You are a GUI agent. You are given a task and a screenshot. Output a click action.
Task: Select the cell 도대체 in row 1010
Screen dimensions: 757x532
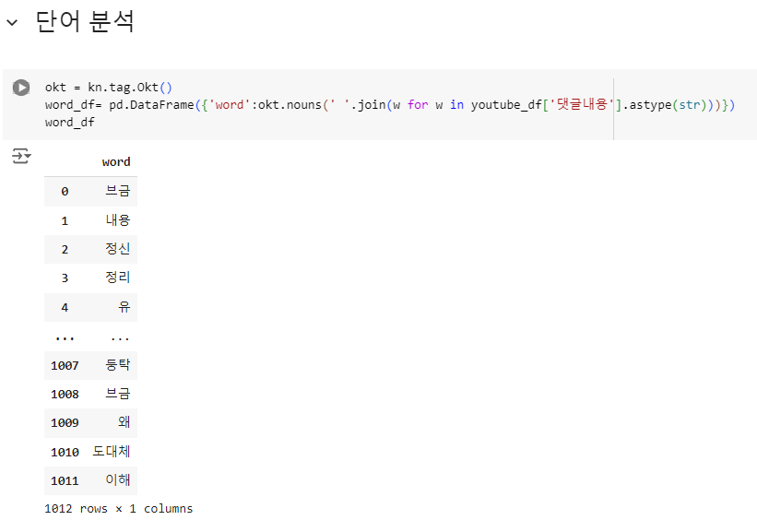(x=112, y=452)
